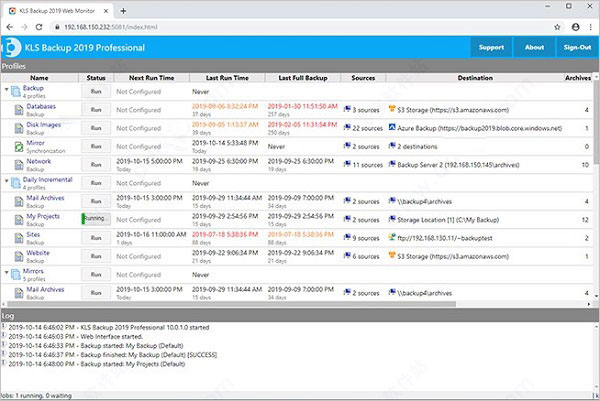The image size is (600, 401).
Task: Click the Log panel header
Action: click(300, 316)
